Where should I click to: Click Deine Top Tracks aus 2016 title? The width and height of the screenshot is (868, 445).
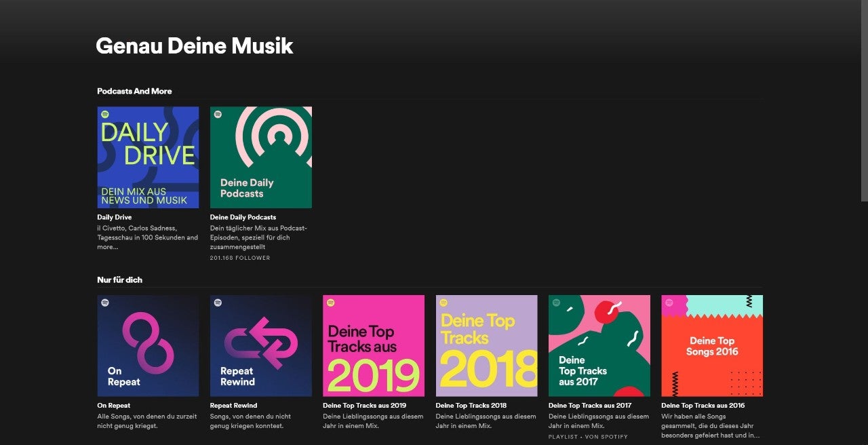click(x=703, y=406)
